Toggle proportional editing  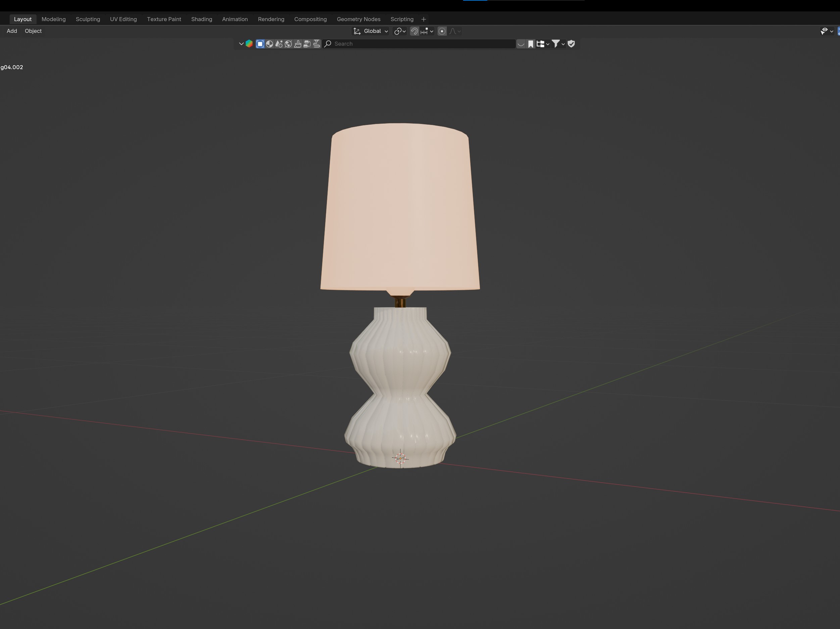[442, 31]
